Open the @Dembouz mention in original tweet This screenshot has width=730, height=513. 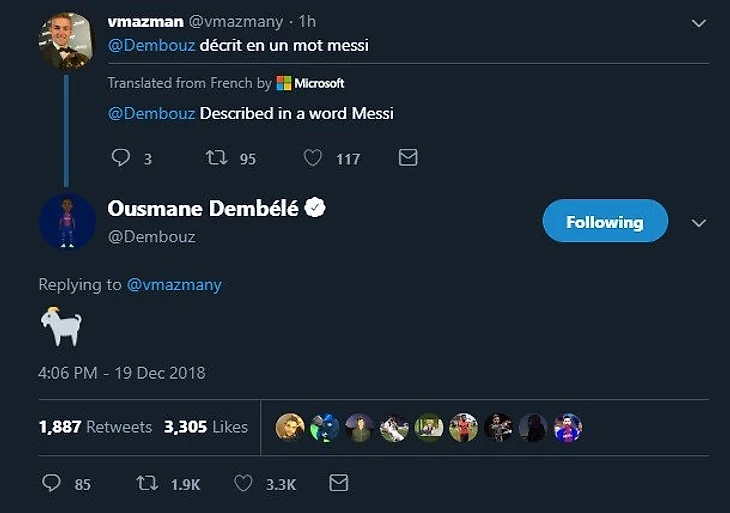tap(151, 45)
